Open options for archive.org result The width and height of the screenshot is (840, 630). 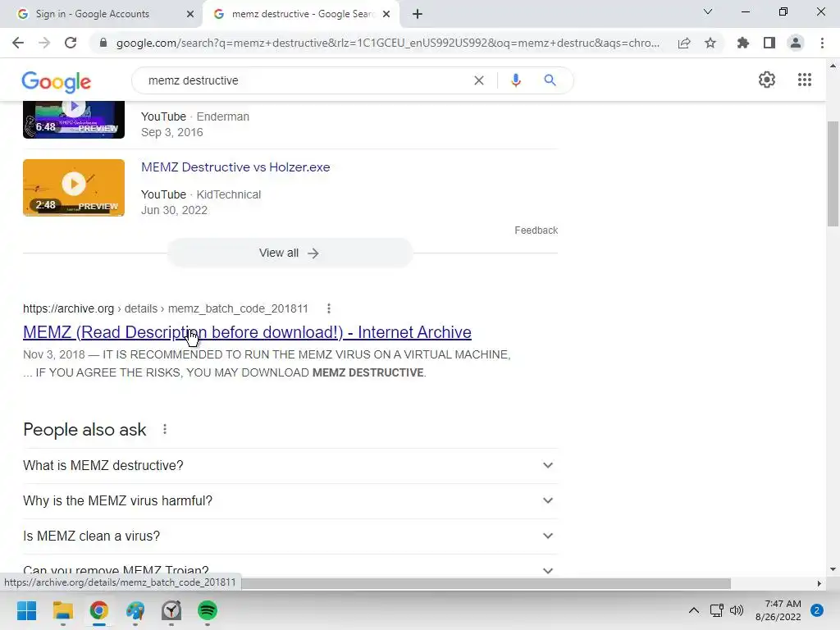pos(329,308)
